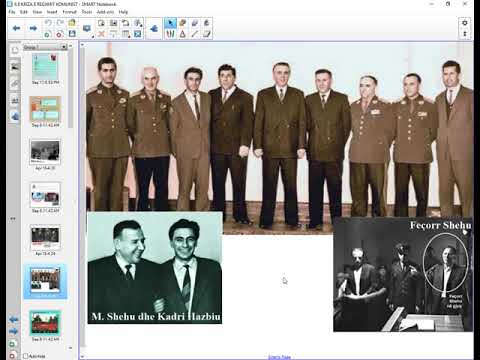
Task: Pick the tool icon right of Select
Action: (x=183, y=23)
